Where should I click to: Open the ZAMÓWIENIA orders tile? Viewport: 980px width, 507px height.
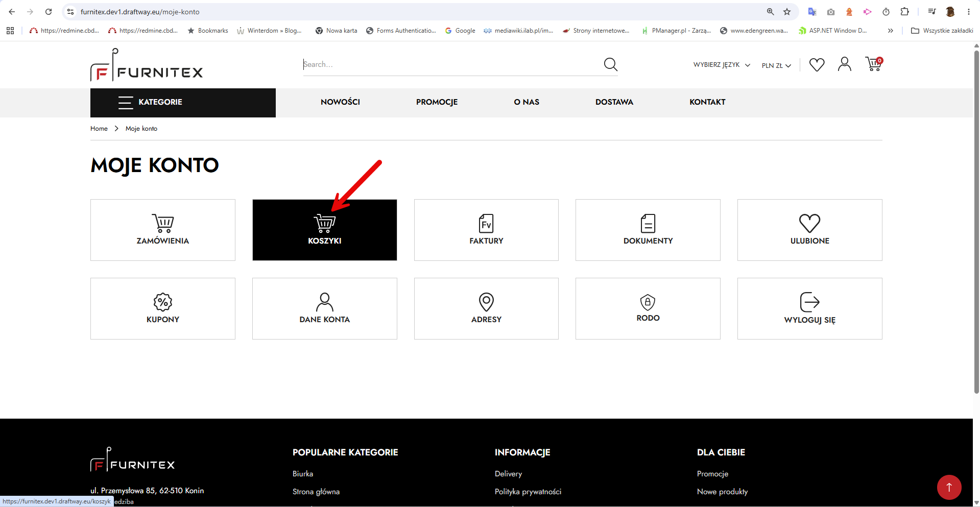point(163,230)
